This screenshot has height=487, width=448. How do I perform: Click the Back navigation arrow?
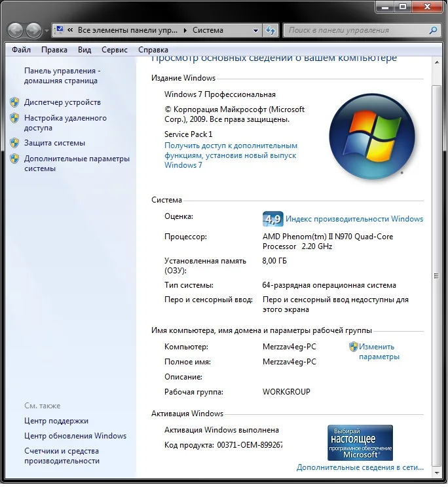tap(15, 30)
